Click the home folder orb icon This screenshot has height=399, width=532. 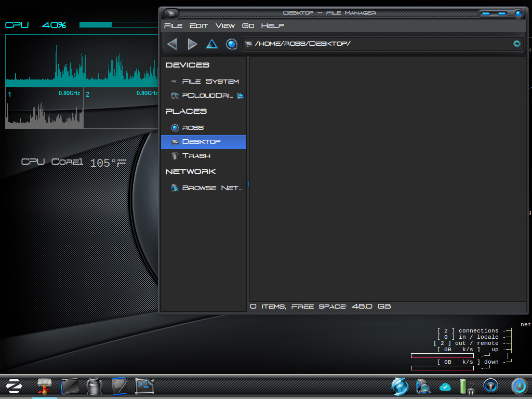point(231,44)
